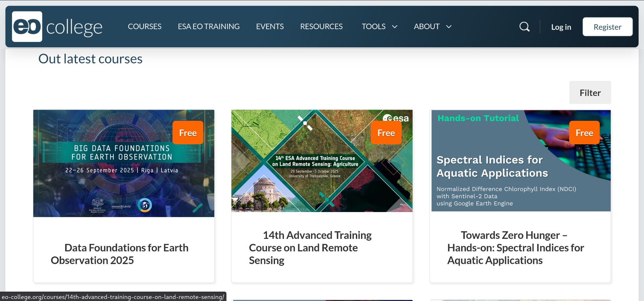Navigate to RESOURCES section
Viewport: 644px width, 301px height.
pyautogui.click(x=321, y=27)
